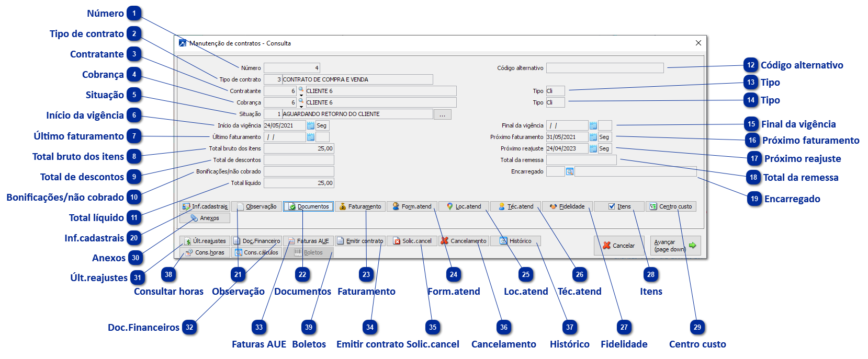Open the Documentos button
Viewport: 868px width, 359px height.
coord(308,206)
